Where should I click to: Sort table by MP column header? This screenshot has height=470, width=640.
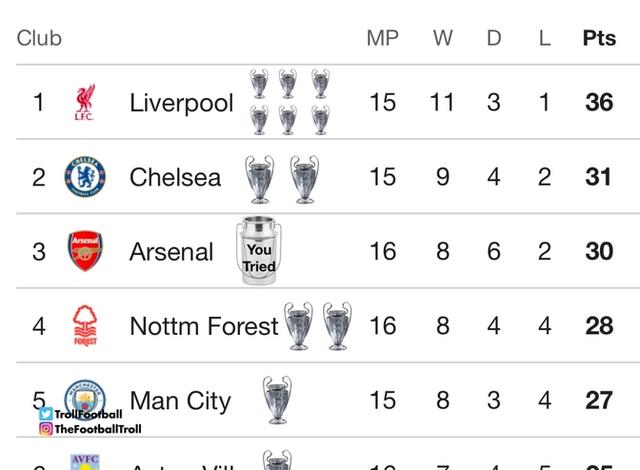pos(382,38)
